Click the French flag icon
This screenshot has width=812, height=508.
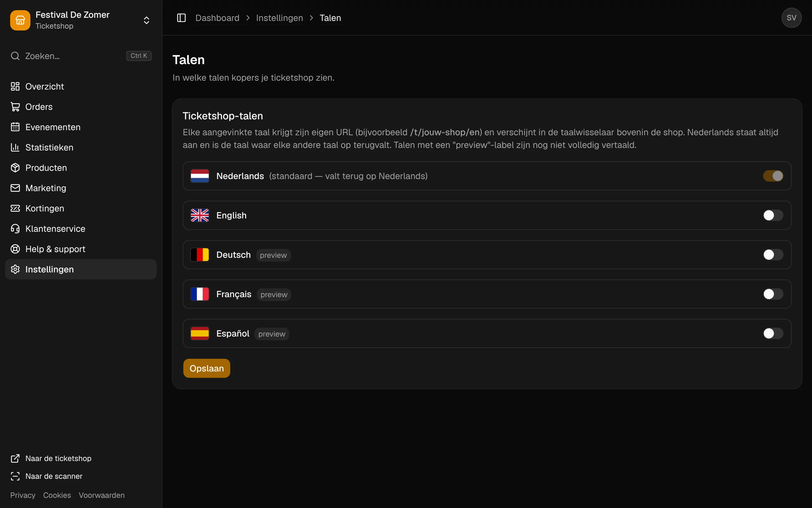[x=200, y=294]
